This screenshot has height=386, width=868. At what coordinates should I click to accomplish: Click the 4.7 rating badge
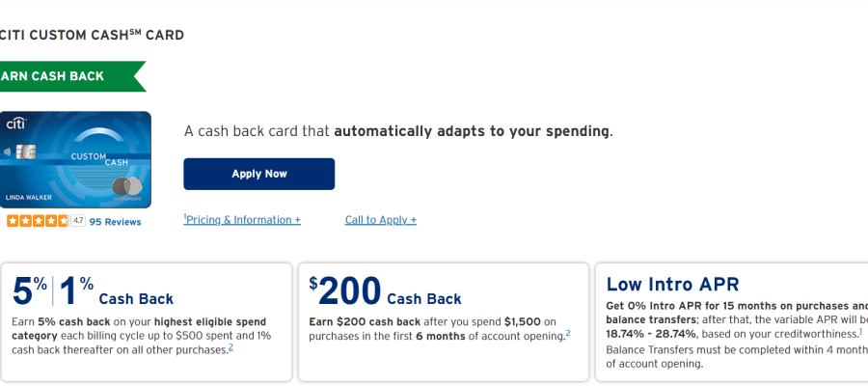pos(78,221)
